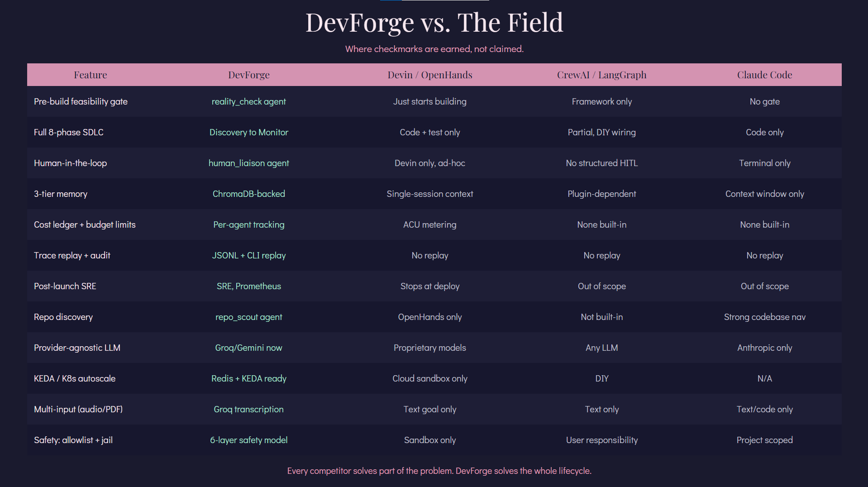
Task: Click the DevForge column header
Action: pos(248,75)
